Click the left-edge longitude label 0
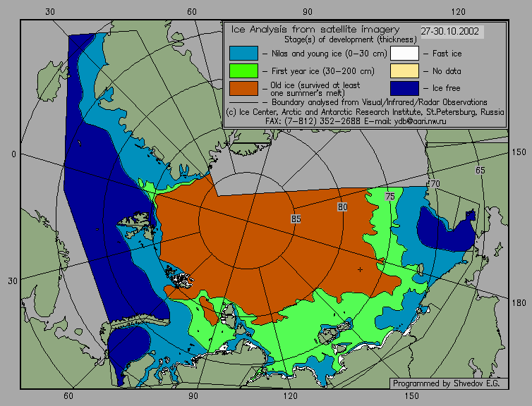 [13, 154]
